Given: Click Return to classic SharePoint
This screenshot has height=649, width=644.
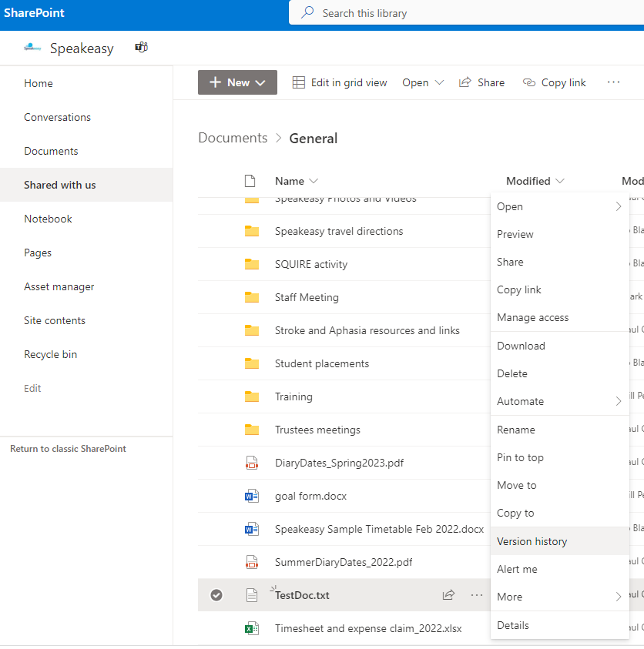Looking at the screenshot, I should point(67,447).
